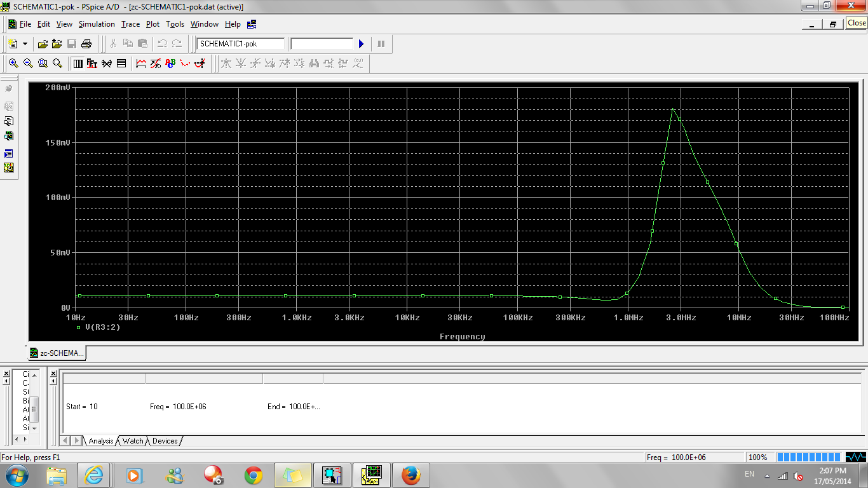Screen dimensions: 868x488
Task: Click the Redo arrow icon
Action: click(177, 44)
